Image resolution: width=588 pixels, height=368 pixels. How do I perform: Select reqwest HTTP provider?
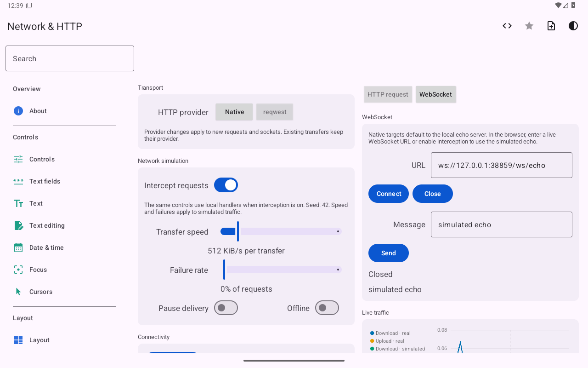pyautogui.click(x=275, y=112)
